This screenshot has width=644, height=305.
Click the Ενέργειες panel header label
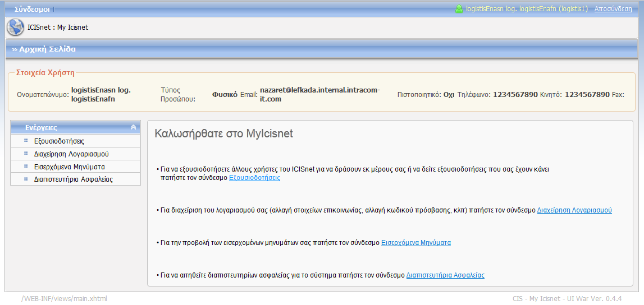point(41,127)
